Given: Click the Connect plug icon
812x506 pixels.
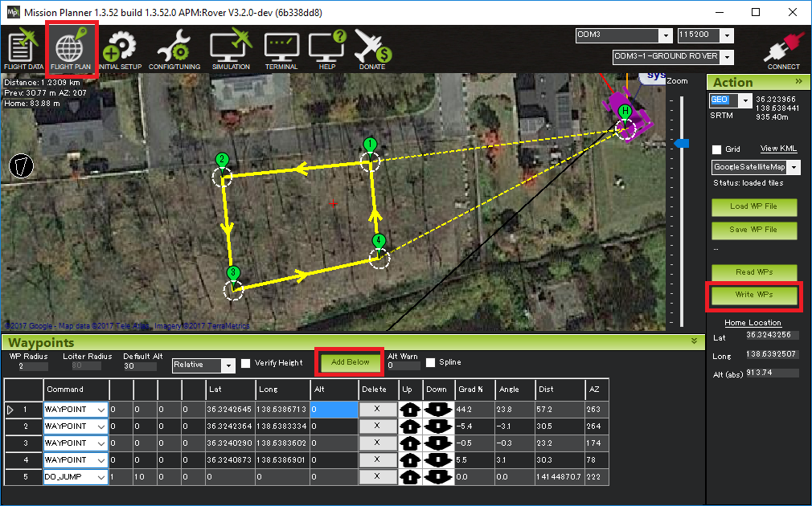Looking at the screenshot, I should coord(783,49).
